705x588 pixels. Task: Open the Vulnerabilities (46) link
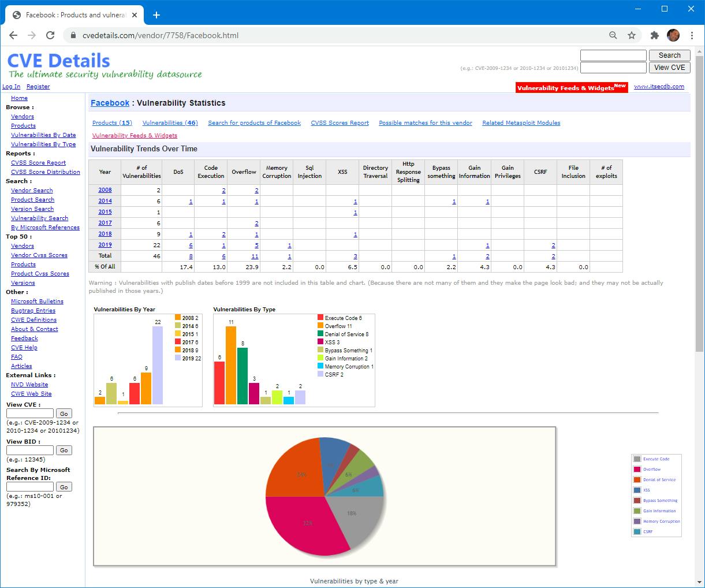(170, 123)
